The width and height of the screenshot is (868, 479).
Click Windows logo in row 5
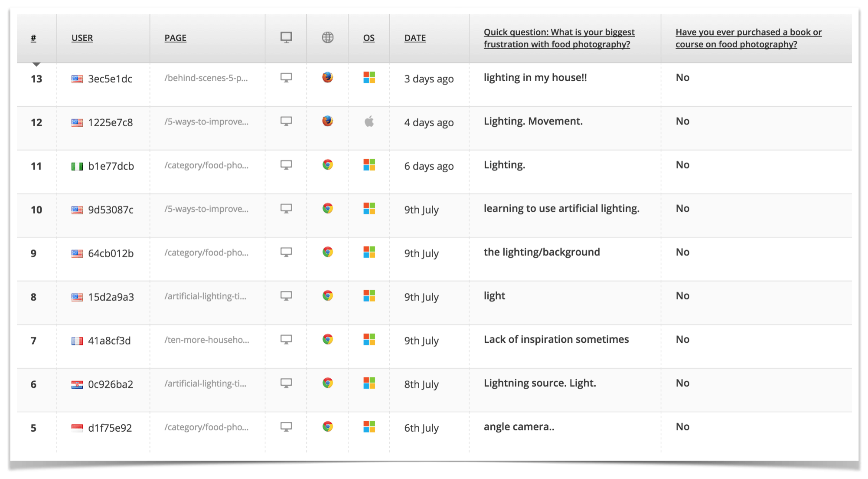369,427
